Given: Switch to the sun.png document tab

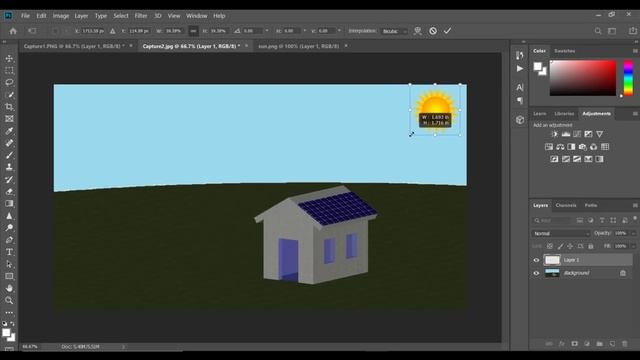Looking at the screenshot, I should tap(298, 46).
